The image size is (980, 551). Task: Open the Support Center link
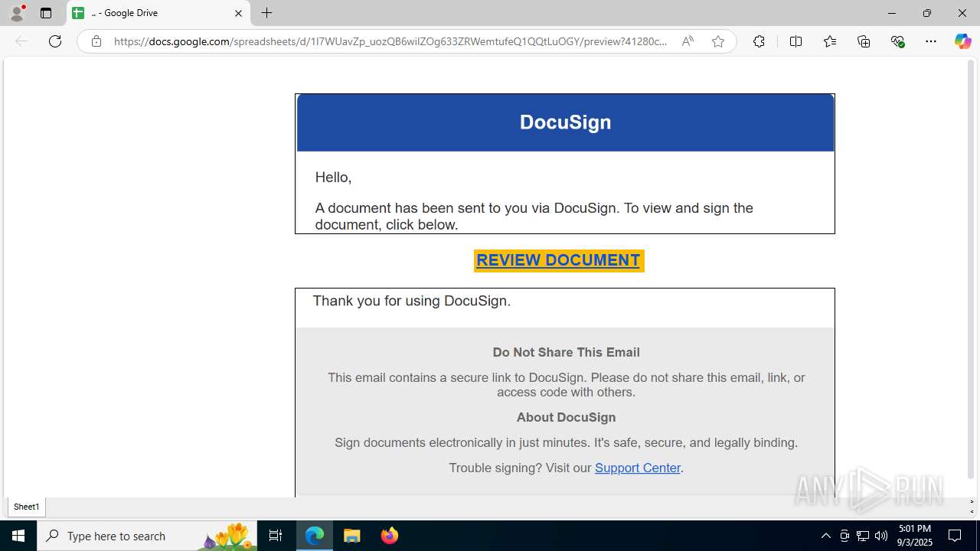pyautogui.click(x=638, y=468)
